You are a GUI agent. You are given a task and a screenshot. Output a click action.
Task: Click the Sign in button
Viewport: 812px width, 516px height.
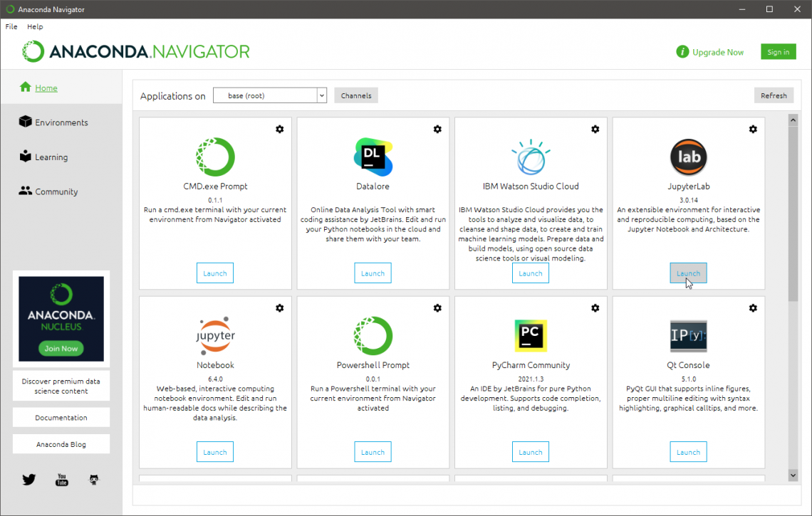(x=778, y=51)
